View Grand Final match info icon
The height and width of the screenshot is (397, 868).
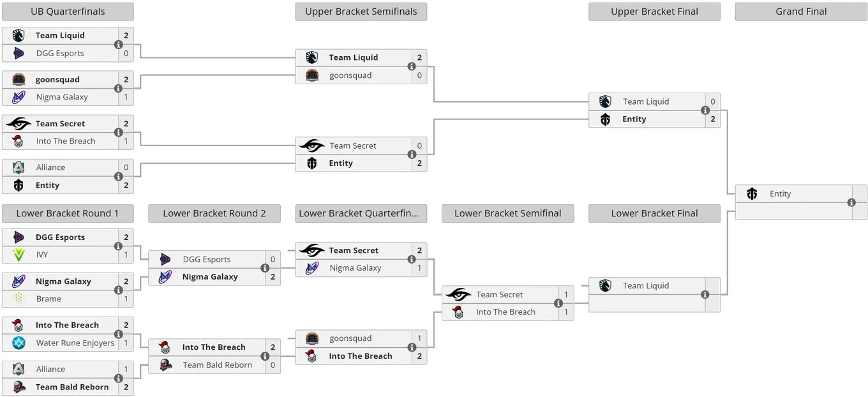[x=851, y=202]
